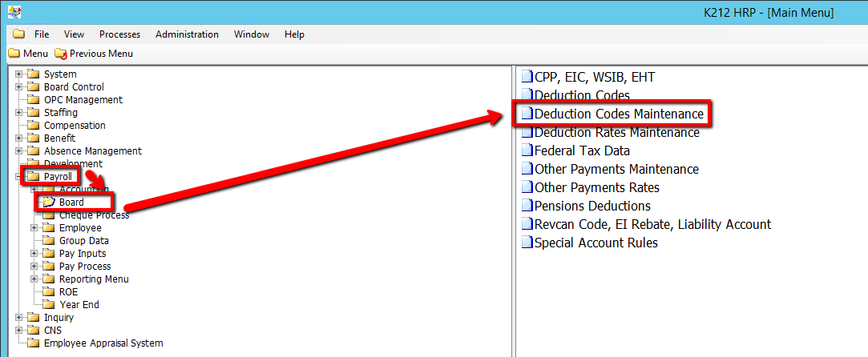The image size is (868, 357).
Task: Expand the System tree node
Action: pyautogui.click(x=19, y=74)
